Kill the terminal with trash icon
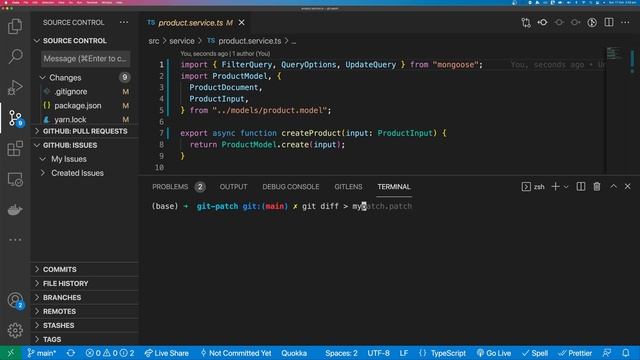The image size is (640, 360). [x=597, y=187]
